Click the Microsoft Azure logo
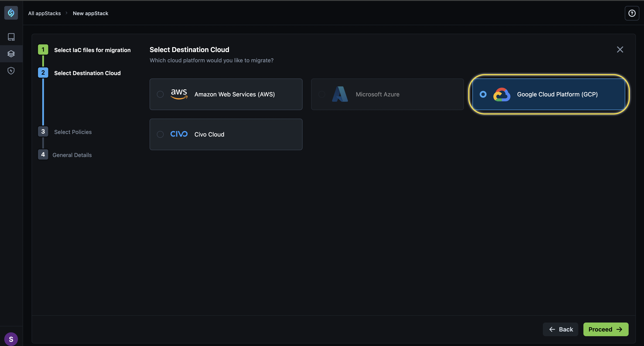Image resolution: width=644 pixels, height=346 pixels. pyautogui.click(x=340, y=94)
